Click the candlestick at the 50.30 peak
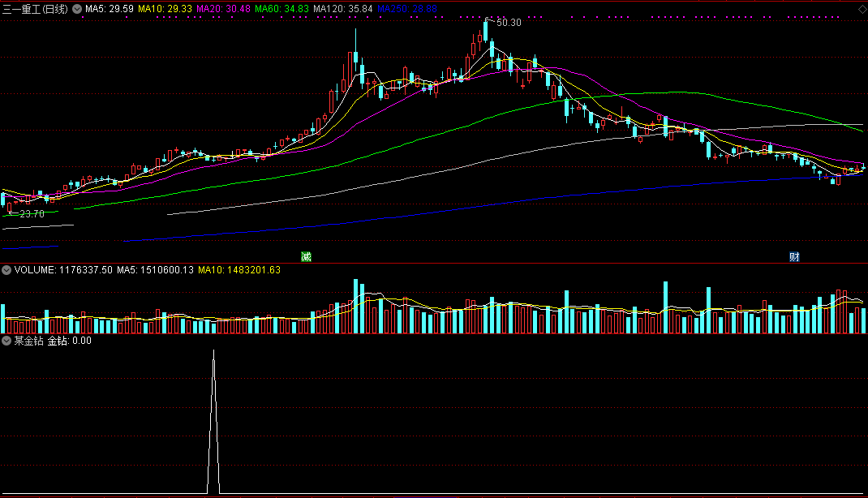 pyautogui.click(x=485, y=30)
